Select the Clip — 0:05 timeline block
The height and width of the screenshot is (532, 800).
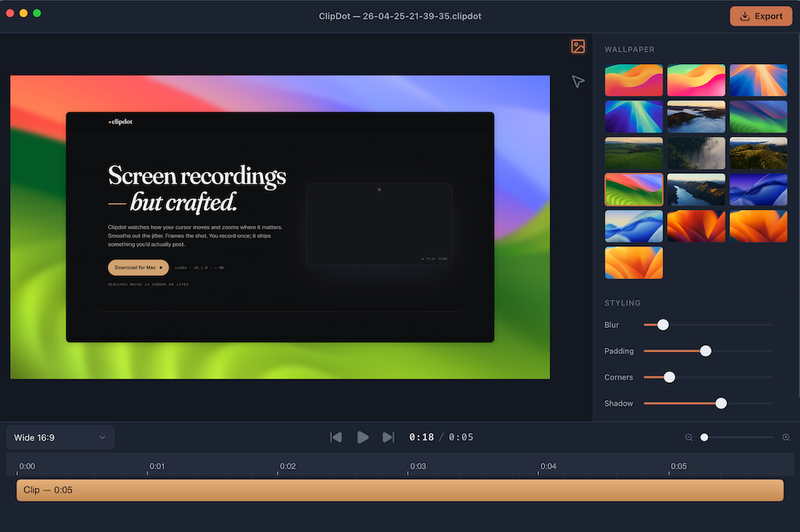[400, 490]
